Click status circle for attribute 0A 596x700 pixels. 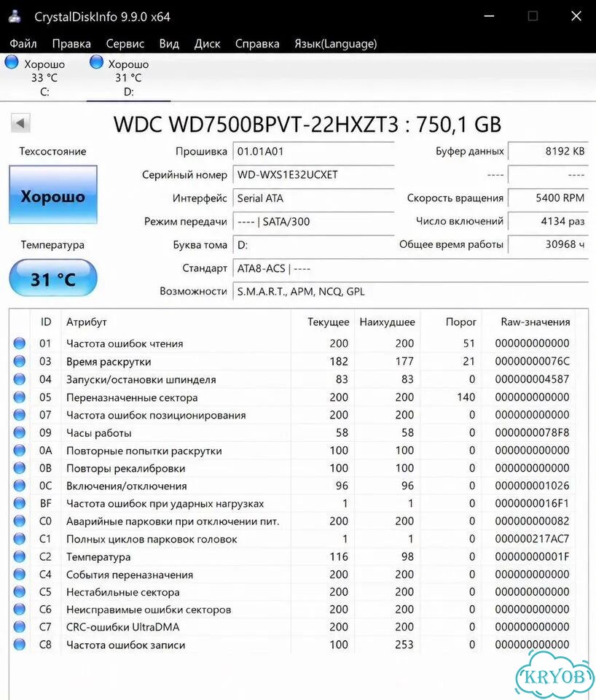(x=19, y=451)
